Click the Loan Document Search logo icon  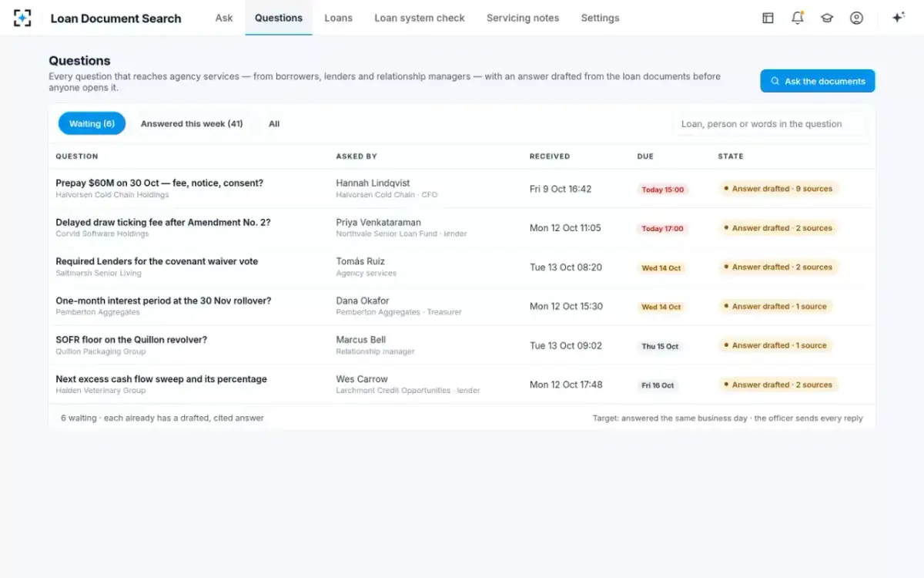22,18
